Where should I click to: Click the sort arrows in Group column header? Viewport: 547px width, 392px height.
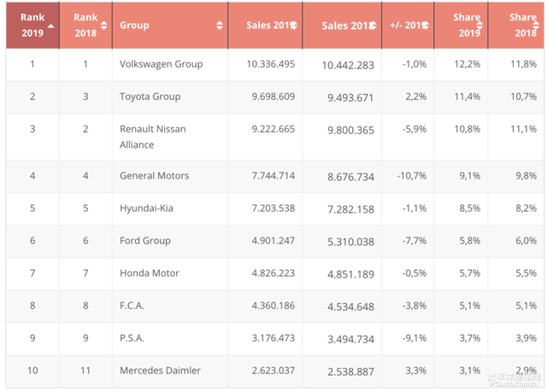point(220,25)
